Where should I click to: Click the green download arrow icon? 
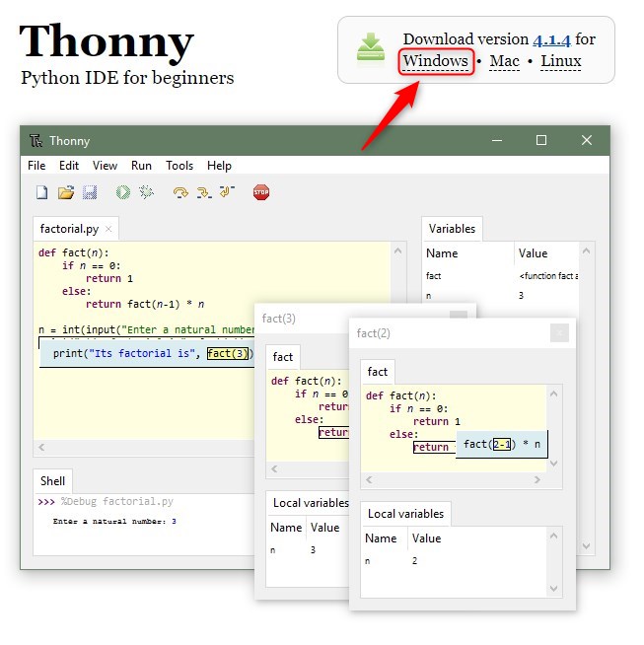tap(371, 47)
